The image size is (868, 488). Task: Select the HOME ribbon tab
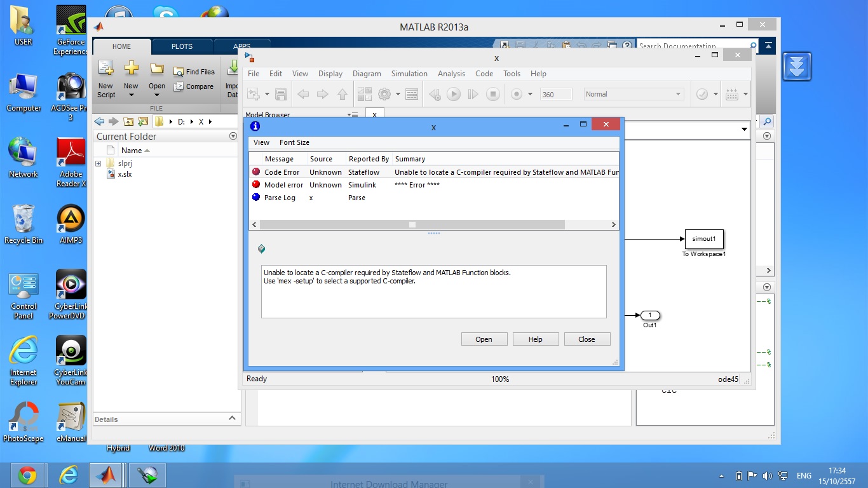pyautogui.click(x=121, y=46)
